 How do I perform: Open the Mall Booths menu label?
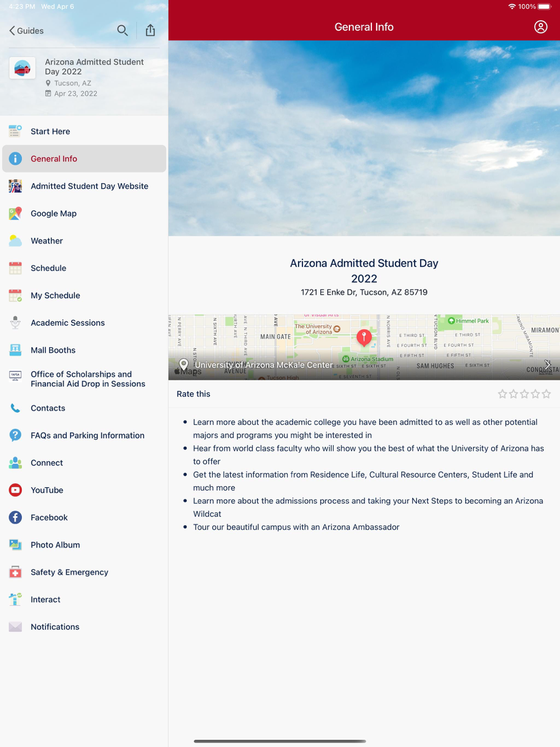point(53,351)
